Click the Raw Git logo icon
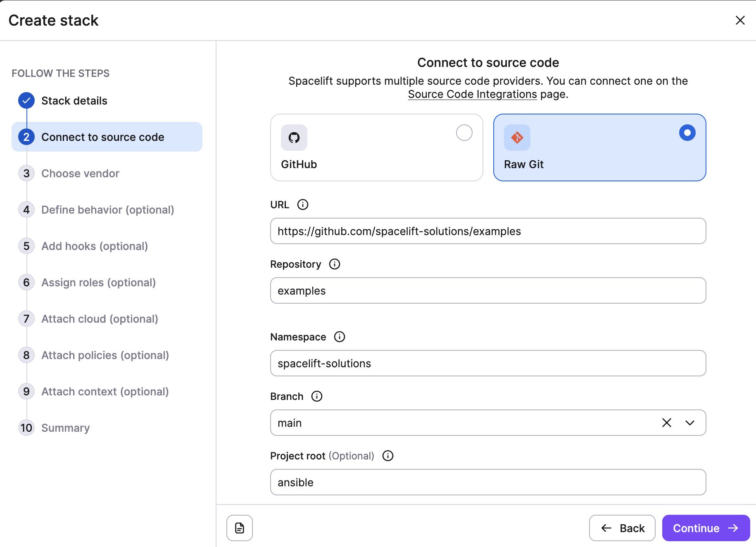 [x=517, y=138]
